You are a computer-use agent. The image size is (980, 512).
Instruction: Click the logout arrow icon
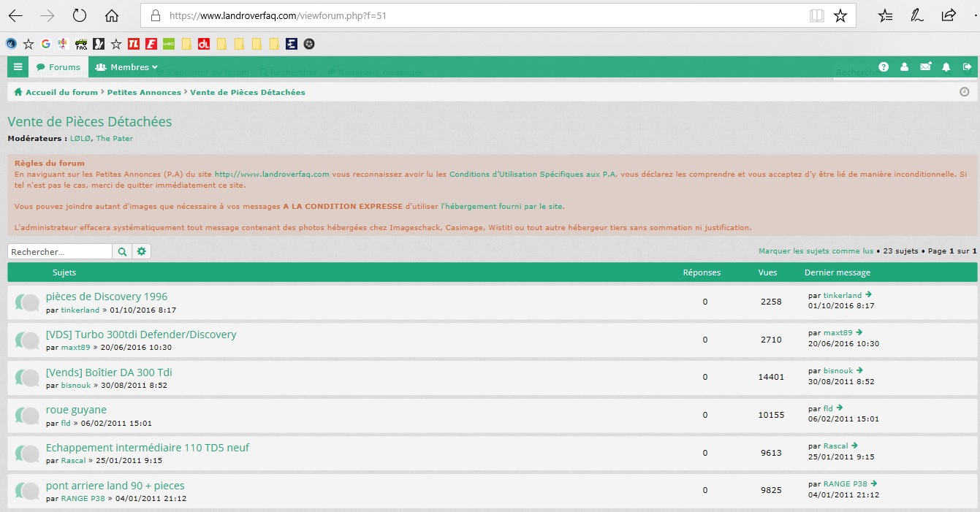(x=968, y=67)
